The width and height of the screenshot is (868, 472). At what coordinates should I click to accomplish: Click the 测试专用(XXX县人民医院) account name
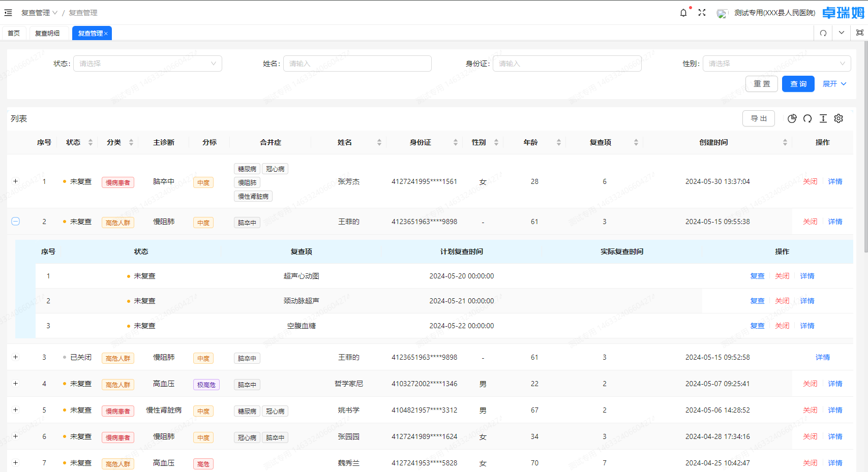pyautogui.click(x=774, y=13)
